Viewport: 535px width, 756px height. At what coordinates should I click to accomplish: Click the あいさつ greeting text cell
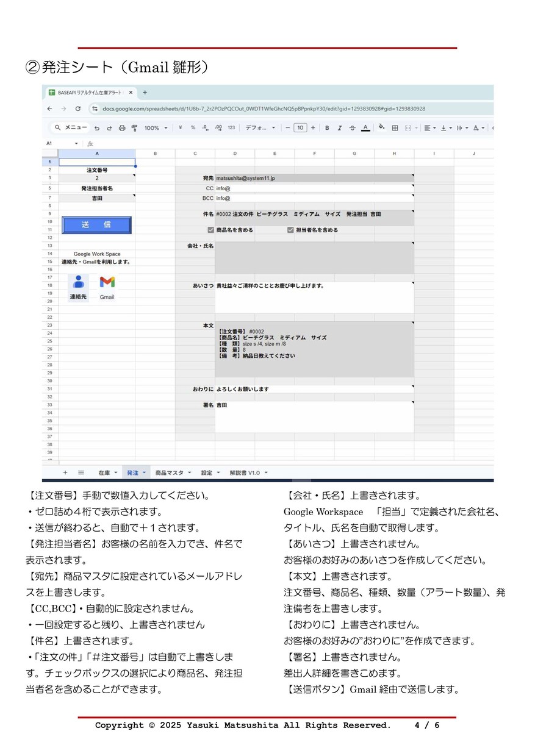point(314,298)
